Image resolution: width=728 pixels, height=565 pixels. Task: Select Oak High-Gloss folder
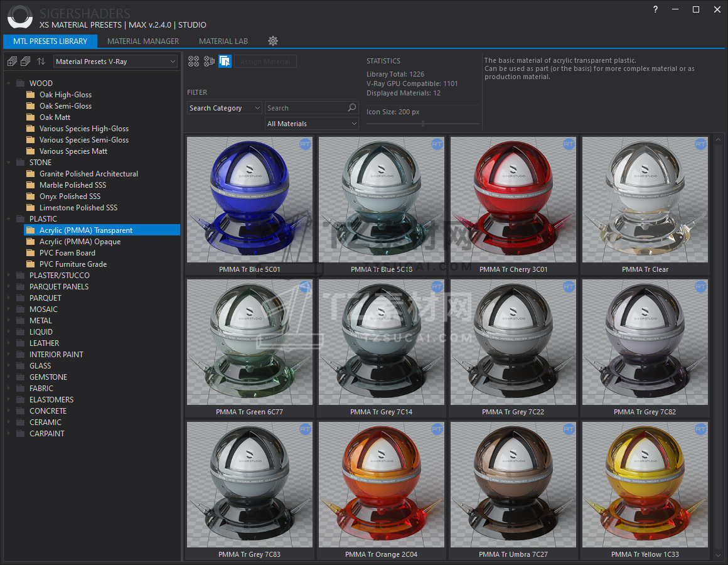click(65, 95)
